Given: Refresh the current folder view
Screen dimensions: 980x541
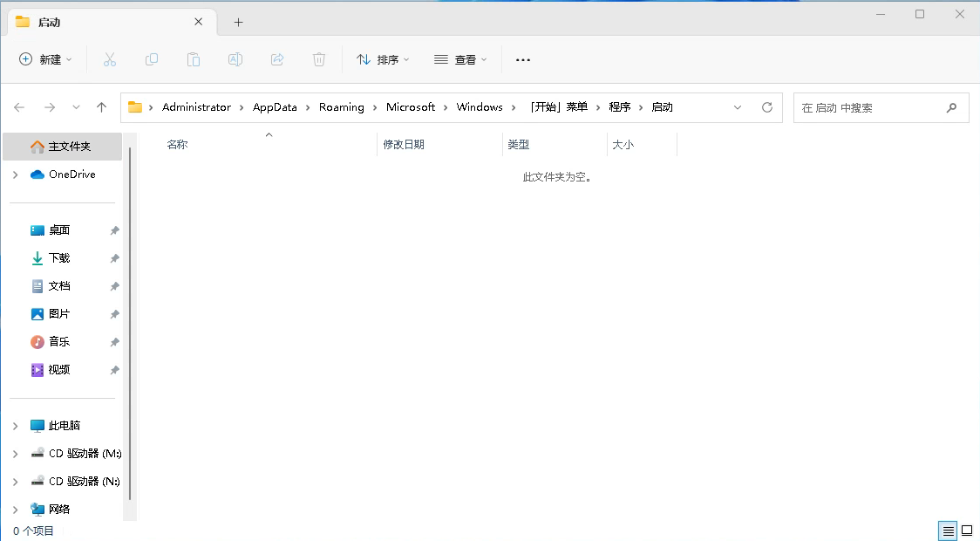Looking at the screenshot, I should tap(767, 107).
